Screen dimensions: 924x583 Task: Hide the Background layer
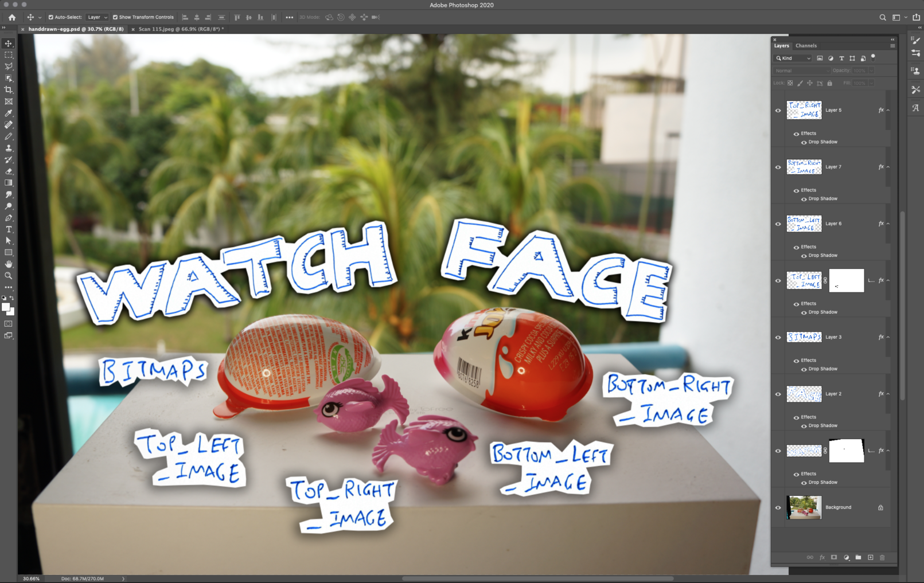[778, 507]
